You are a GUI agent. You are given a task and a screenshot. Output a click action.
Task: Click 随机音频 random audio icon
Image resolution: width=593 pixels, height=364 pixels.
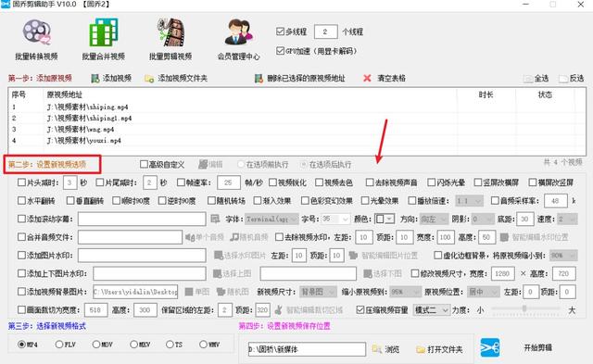234,237
